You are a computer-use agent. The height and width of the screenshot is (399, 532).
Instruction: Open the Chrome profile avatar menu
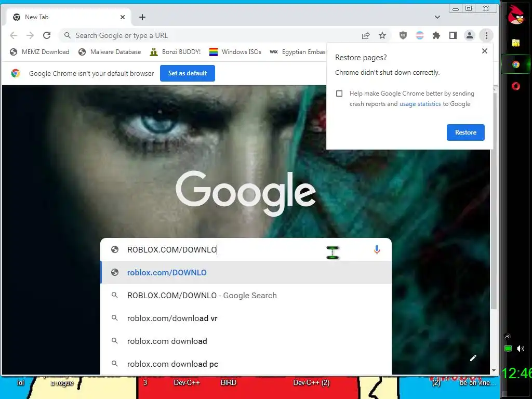pyautogui.click(x=470, y=35)
